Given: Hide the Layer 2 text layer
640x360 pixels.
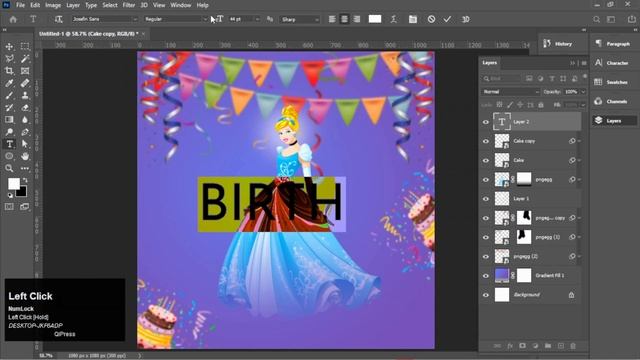Looking at the screenshot, I should 486,122.
